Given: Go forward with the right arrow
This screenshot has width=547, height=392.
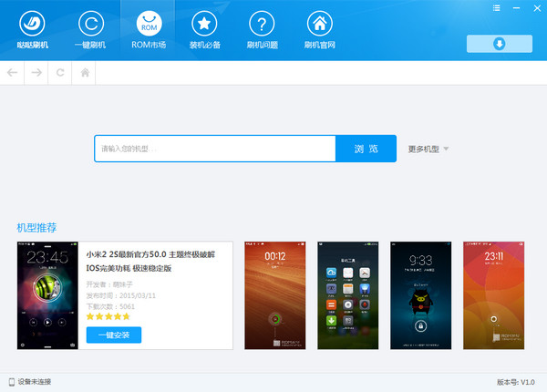Looking at the screenshot, I should [x=36, y=73].
